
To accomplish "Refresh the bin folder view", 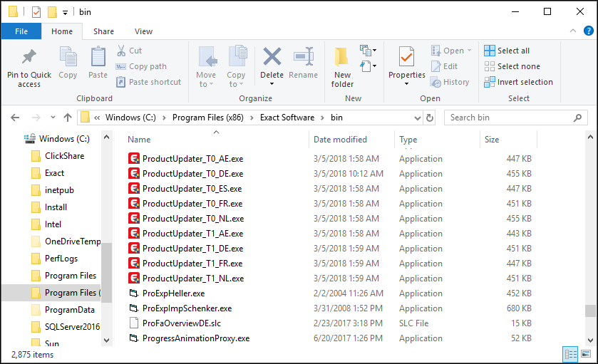I will [x=430, y=118].
